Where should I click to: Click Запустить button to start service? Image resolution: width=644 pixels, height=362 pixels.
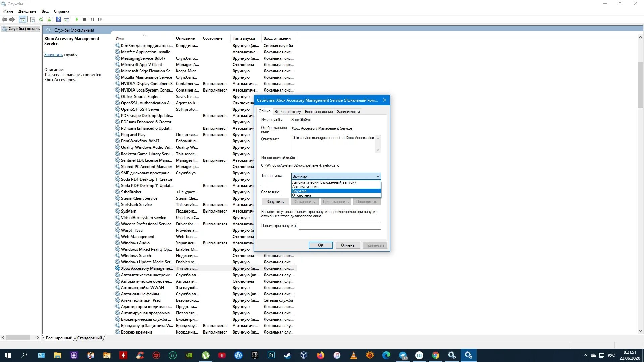[x=275, y=201]
